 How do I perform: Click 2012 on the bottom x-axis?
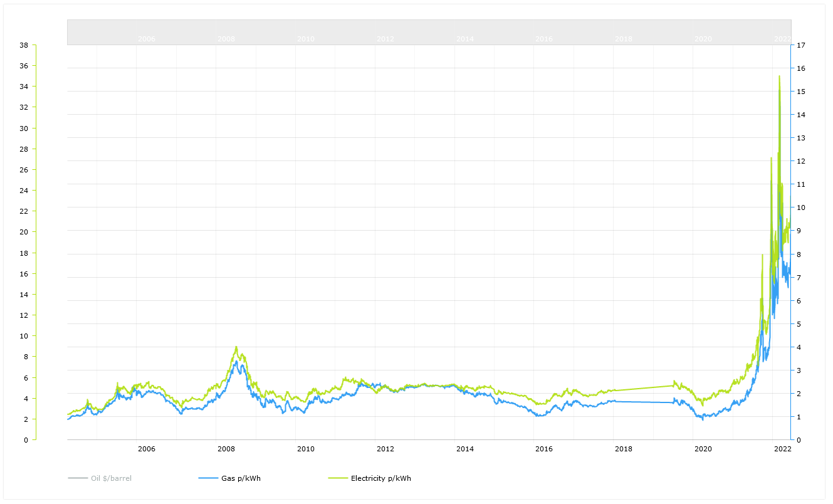point(385,449)
